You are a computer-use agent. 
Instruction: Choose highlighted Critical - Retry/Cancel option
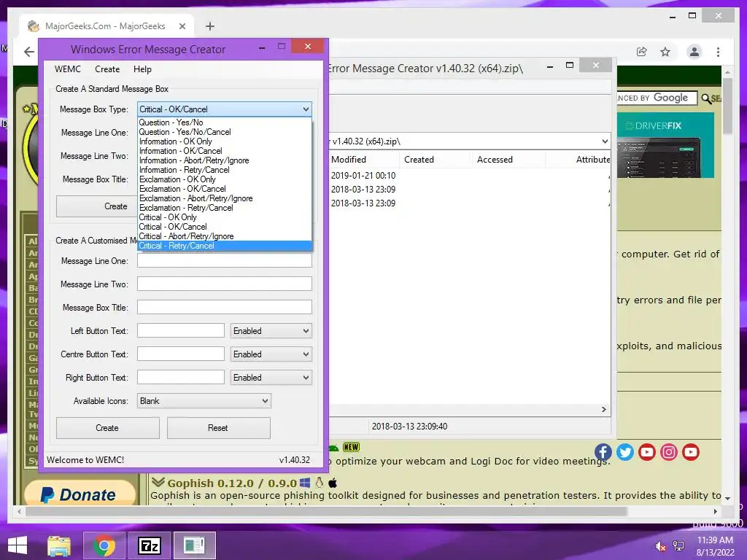(225, 246)
